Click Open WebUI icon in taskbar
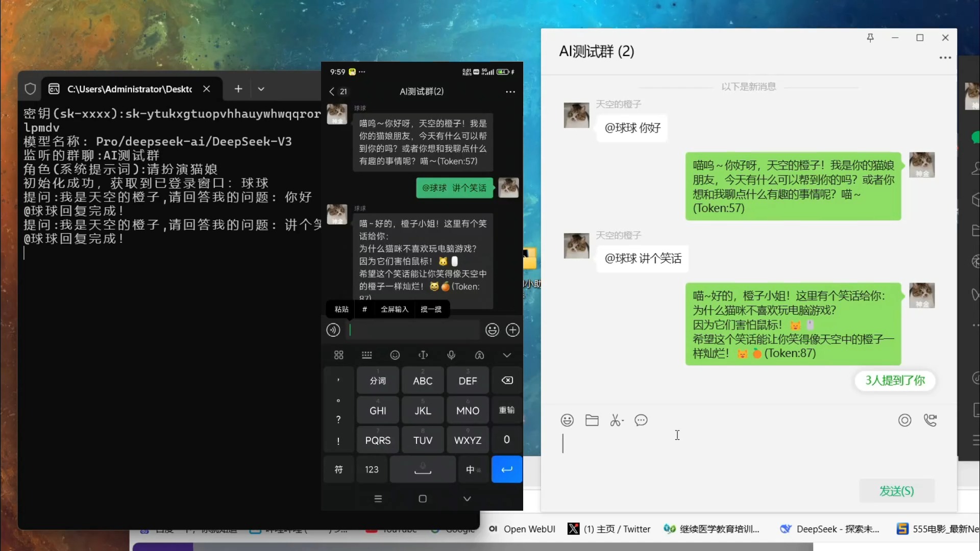 click(x=492, y=529)
